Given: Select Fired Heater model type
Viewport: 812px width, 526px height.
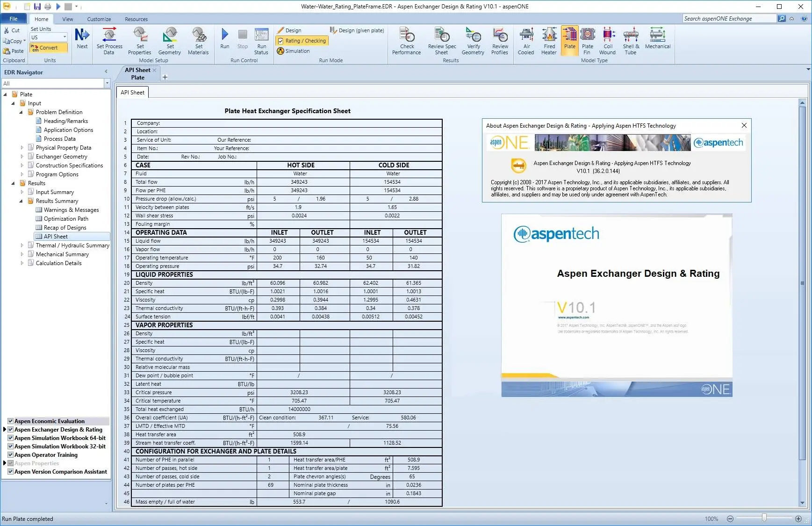Looking at the screenshot, I should pos(549,41).
